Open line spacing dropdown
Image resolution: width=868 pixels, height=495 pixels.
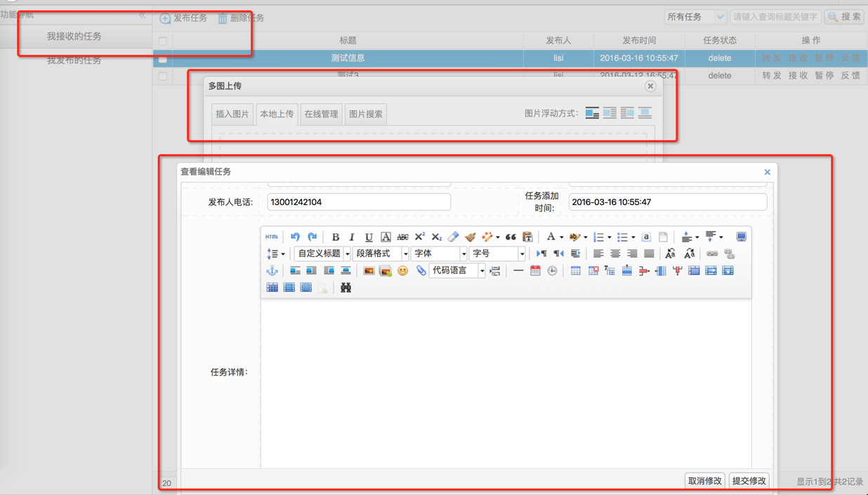[275, 254]
